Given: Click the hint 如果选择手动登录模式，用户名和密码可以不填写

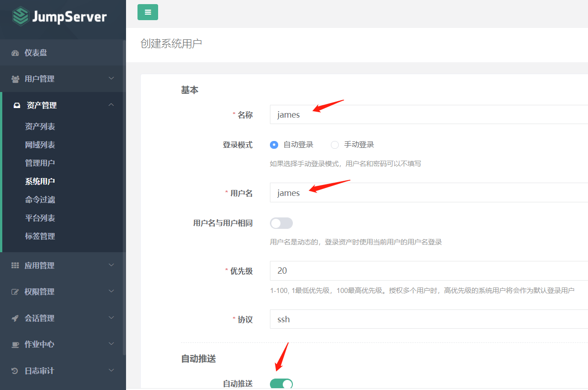Looking at the screenshot, I should 346,163.
